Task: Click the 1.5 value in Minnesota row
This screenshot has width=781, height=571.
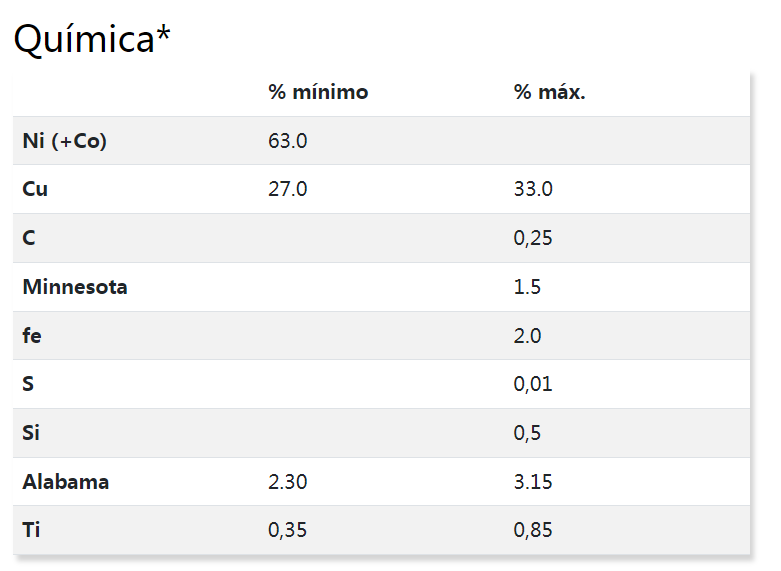Action: pos(527,287)
